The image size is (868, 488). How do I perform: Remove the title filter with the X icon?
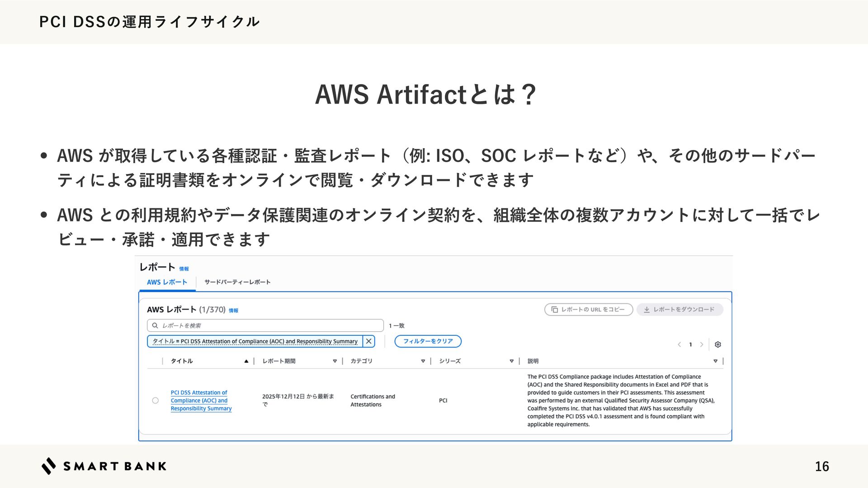coord(369,341)
